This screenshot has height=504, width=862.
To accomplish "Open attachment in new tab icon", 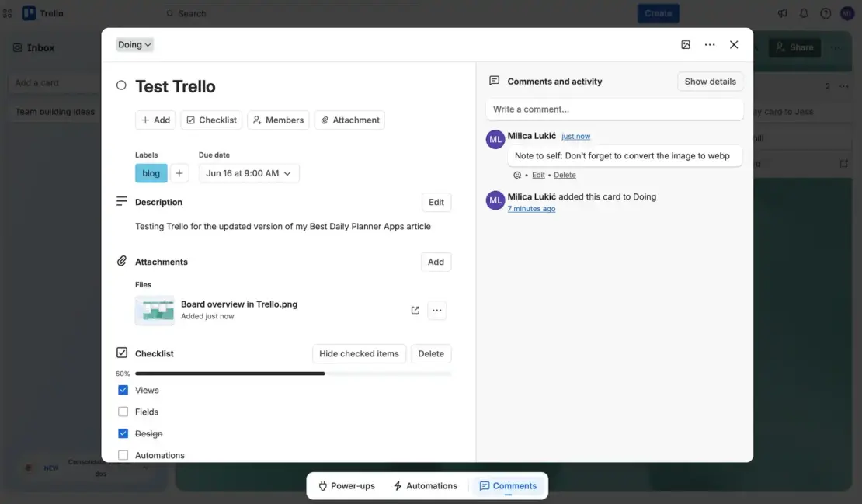I will [415, 310].
